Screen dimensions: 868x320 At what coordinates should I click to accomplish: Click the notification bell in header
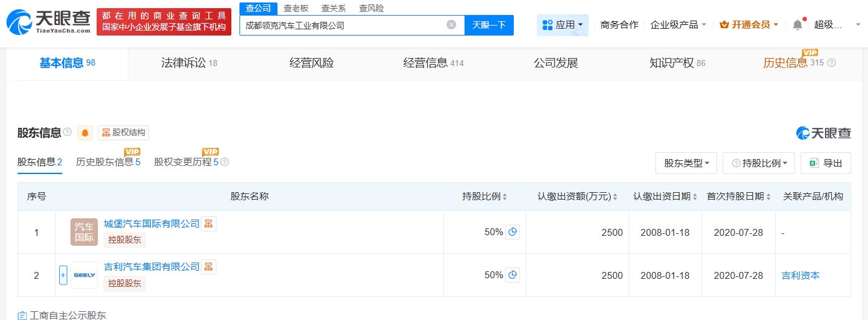coord(798,25)
